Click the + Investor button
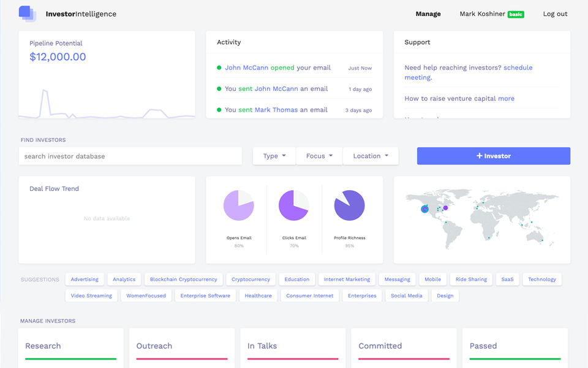This screenshot has width=588, height=368. [494, 156]
